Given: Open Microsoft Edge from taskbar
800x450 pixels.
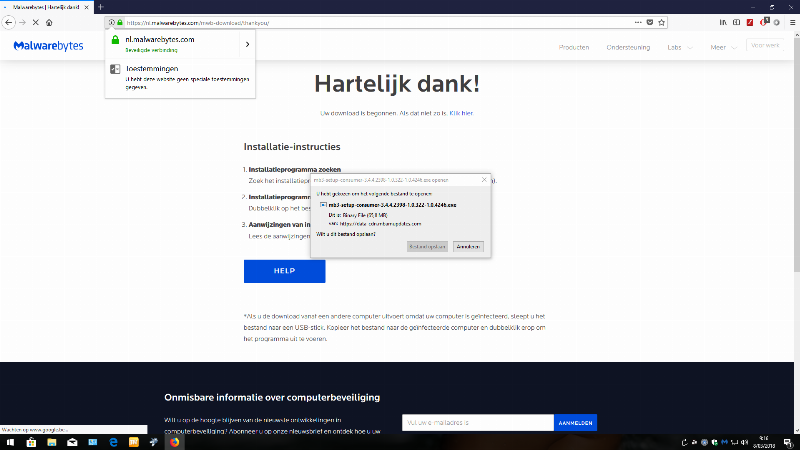Looking at the screenshot, I should tap(113, 442).
